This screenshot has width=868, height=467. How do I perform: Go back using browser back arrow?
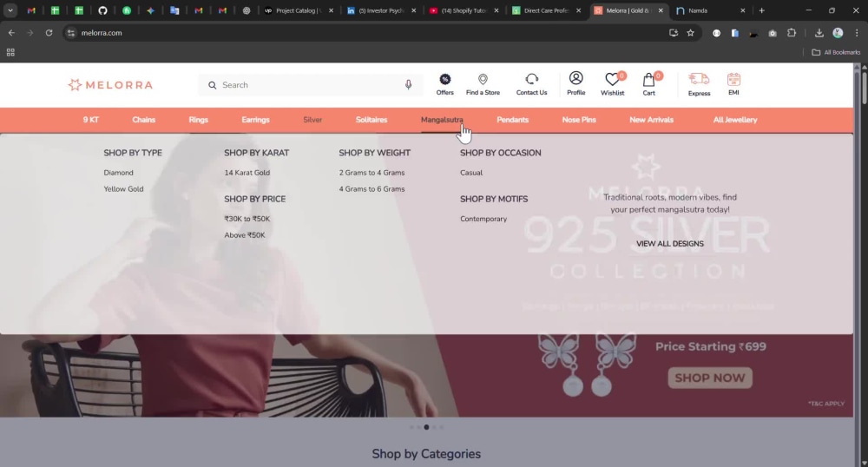[x=11, y=33]
